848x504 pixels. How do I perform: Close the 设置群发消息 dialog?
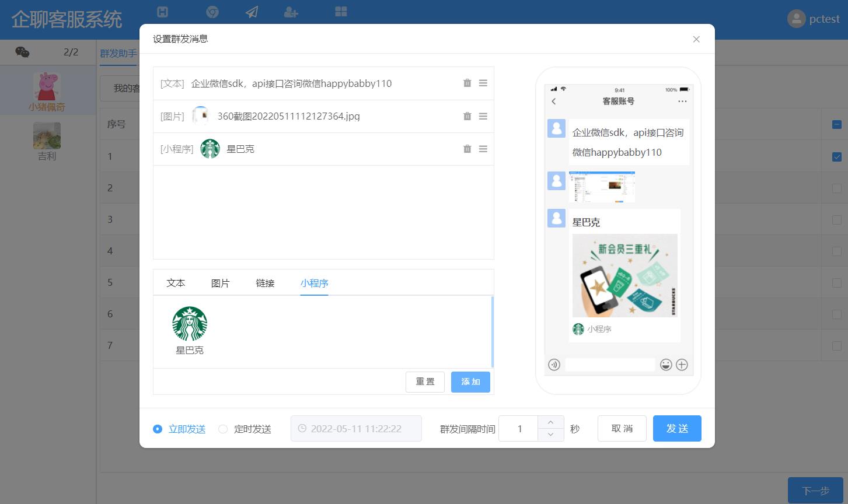[696, 39]
